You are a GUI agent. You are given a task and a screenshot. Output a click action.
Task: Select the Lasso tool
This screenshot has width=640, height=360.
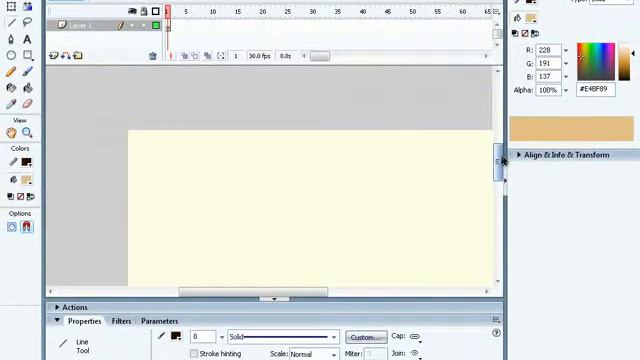(x=27, y=22)
